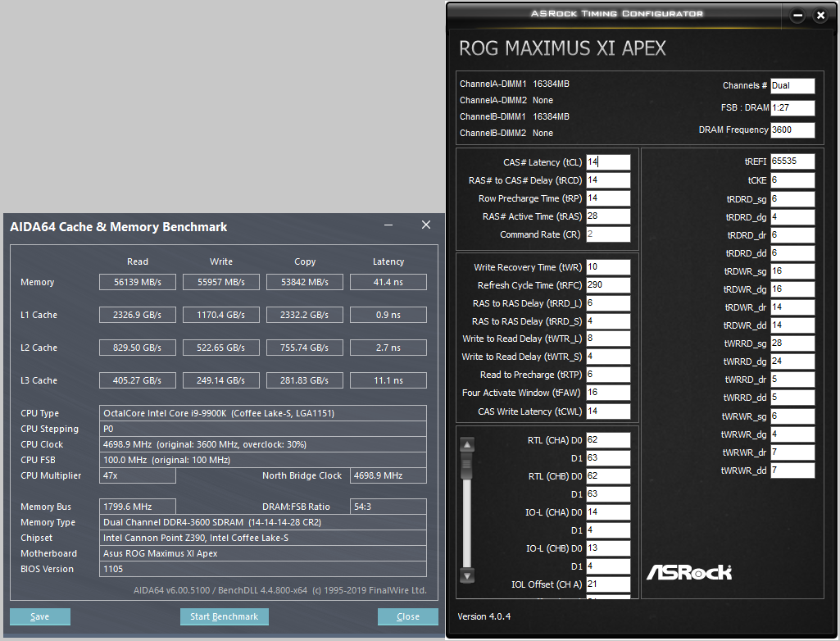The width and height of the screenshot is (840, 641).
Task: Click the tRDRD_sg field
Action: pos(792,199)
